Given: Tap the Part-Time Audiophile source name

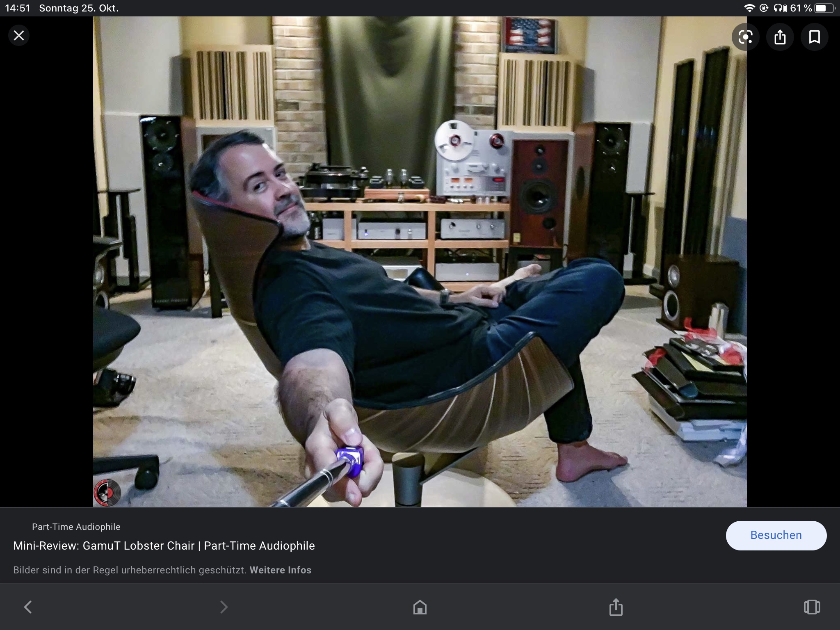Looking at the screenshot, I should click(x=76, y=527).
